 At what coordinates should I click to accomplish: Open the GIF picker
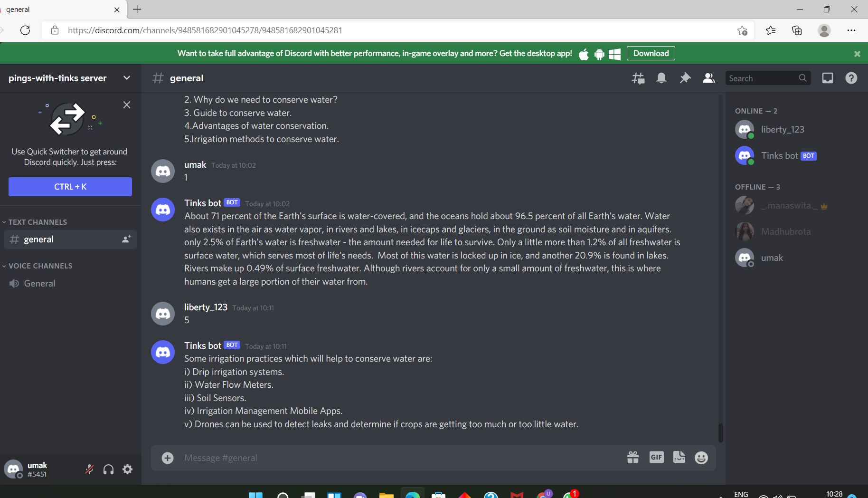tap(656, 458)
